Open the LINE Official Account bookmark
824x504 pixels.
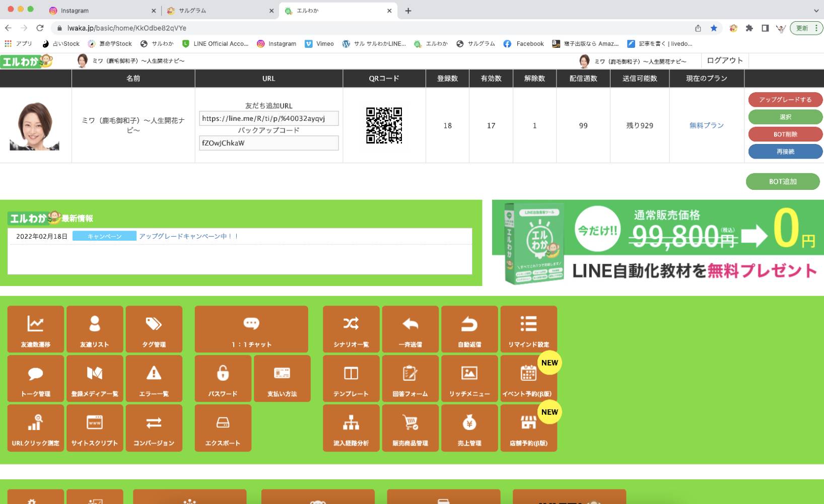point(215,44)
